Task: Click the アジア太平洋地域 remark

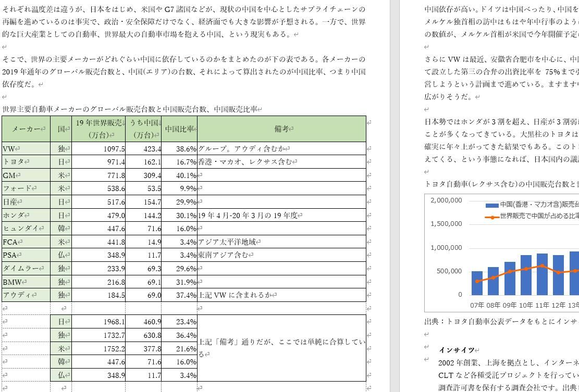Action: click(227, 242)
